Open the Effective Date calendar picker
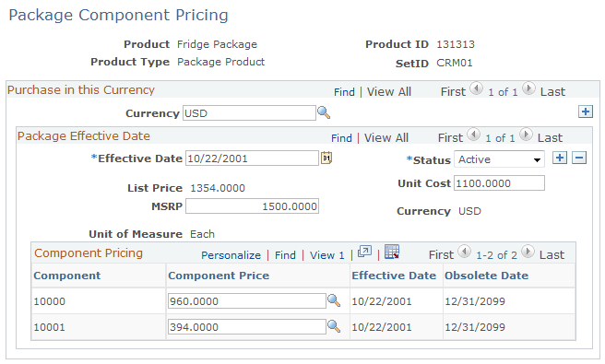The width and height of the screenshot is (605, 364). click(x=326, y=158)
